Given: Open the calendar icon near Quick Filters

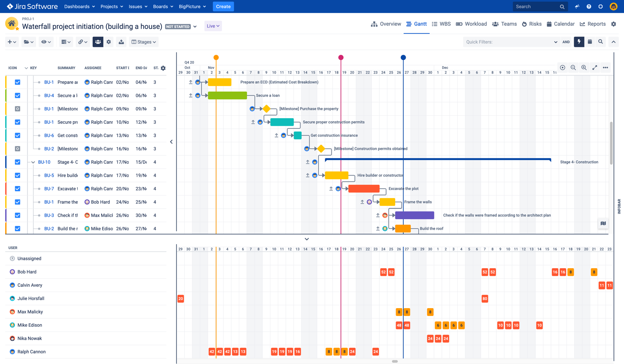Looking at the screenshot, I should pos(590,42).
